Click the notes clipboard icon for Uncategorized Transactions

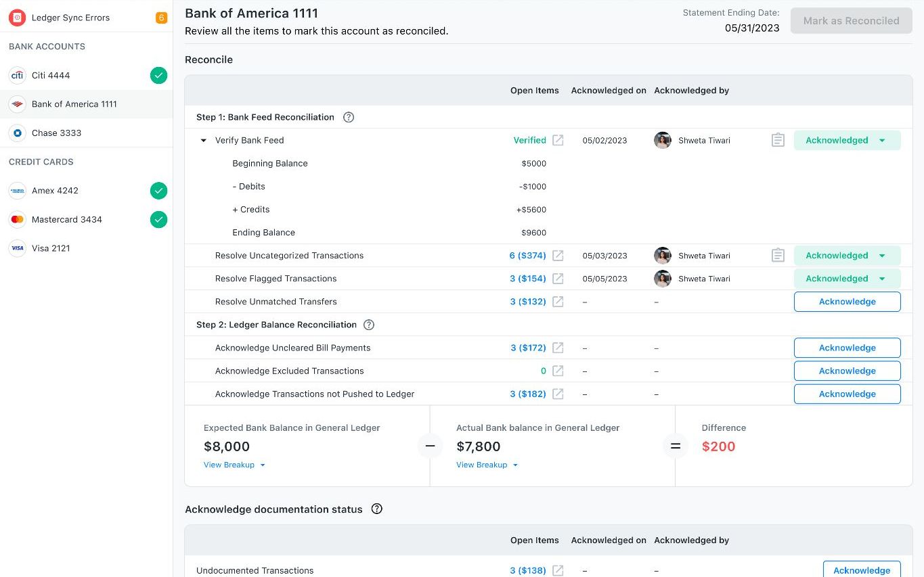tap(778, 256)
